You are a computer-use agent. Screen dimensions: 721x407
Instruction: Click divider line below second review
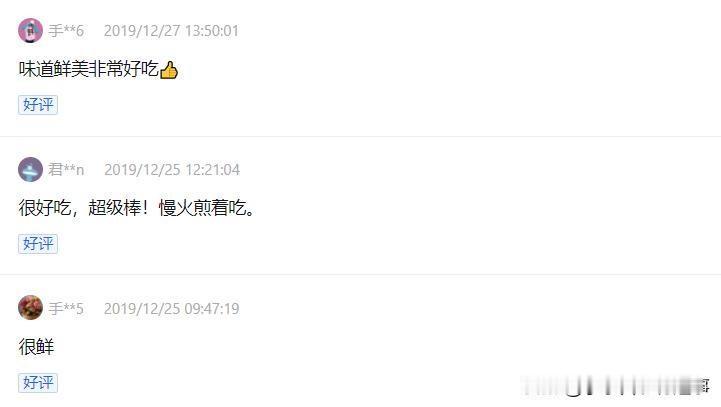coord(360,275)
